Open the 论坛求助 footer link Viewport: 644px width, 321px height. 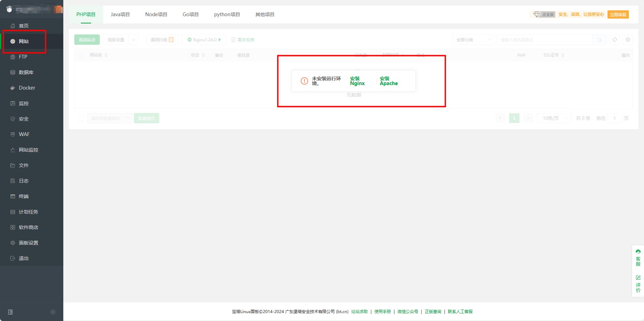(x=359, y=312)
